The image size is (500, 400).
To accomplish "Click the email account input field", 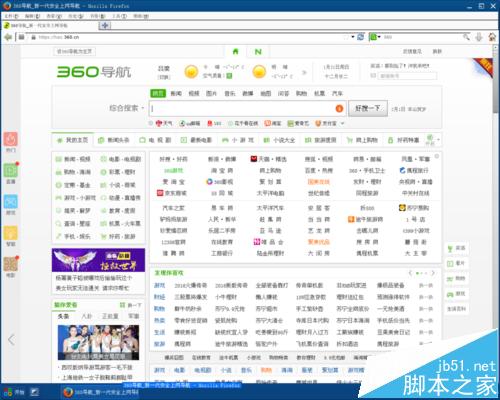I will [x=407, y=76].
